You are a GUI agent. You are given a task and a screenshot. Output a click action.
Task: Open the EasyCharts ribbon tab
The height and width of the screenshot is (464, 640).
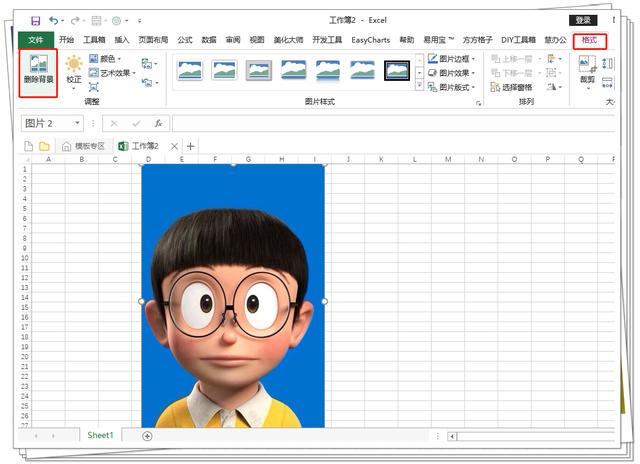click(x=370, y=40)
